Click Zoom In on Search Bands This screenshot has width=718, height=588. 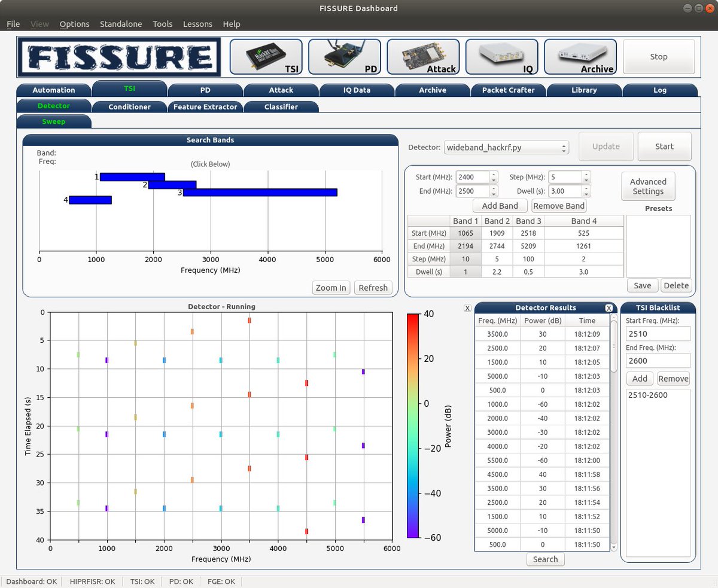click(331, 288)
